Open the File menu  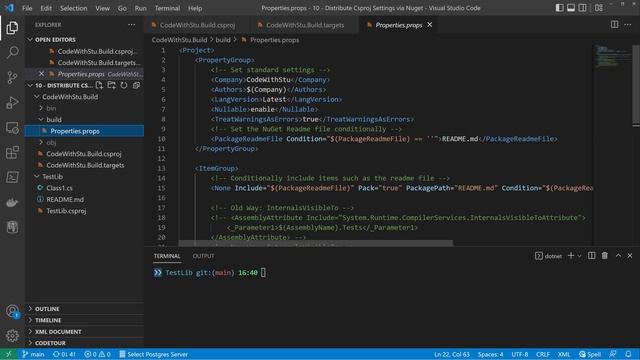point(27,8)
